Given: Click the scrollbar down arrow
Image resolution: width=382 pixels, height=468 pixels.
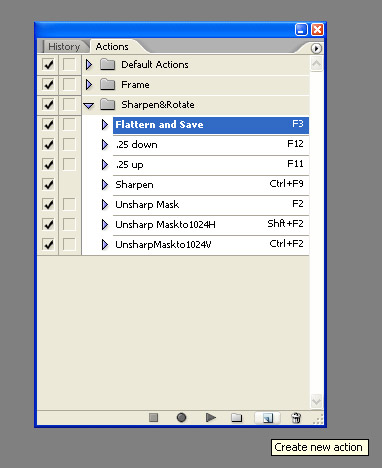Looking at the screenshot, I should click(x=316, y=400).
